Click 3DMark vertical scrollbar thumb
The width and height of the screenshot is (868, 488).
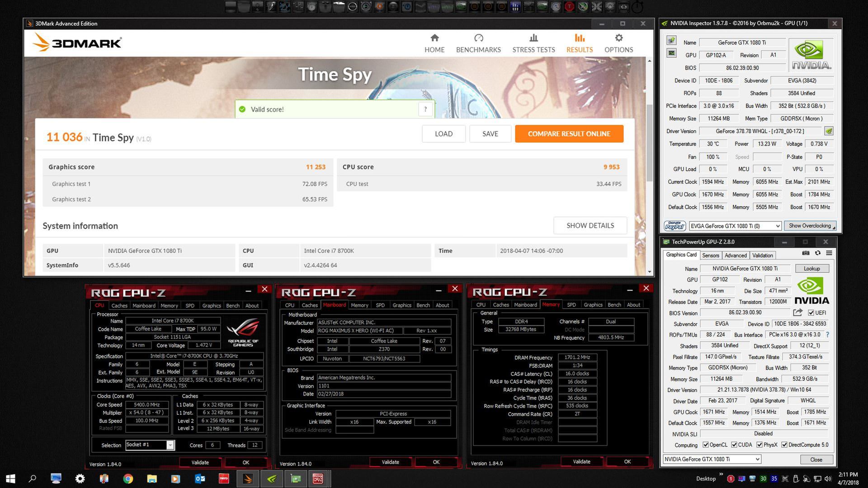click(x=650, y=142)
